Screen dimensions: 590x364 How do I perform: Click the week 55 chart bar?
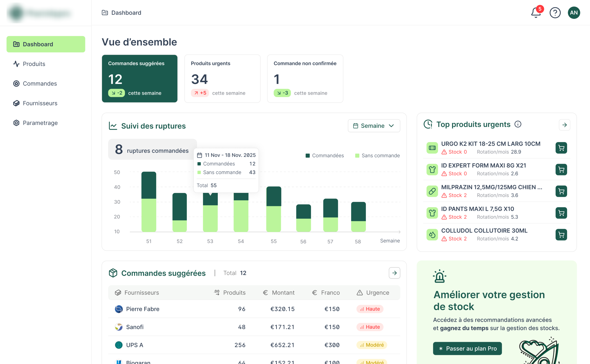[x=273, y=209]
